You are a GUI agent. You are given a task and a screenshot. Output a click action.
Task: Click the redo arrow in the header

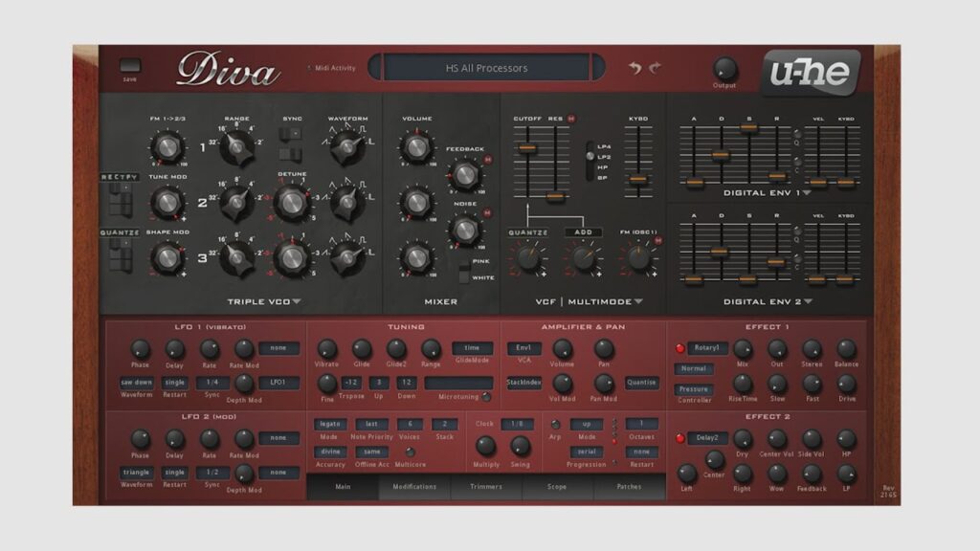point(655,68)
